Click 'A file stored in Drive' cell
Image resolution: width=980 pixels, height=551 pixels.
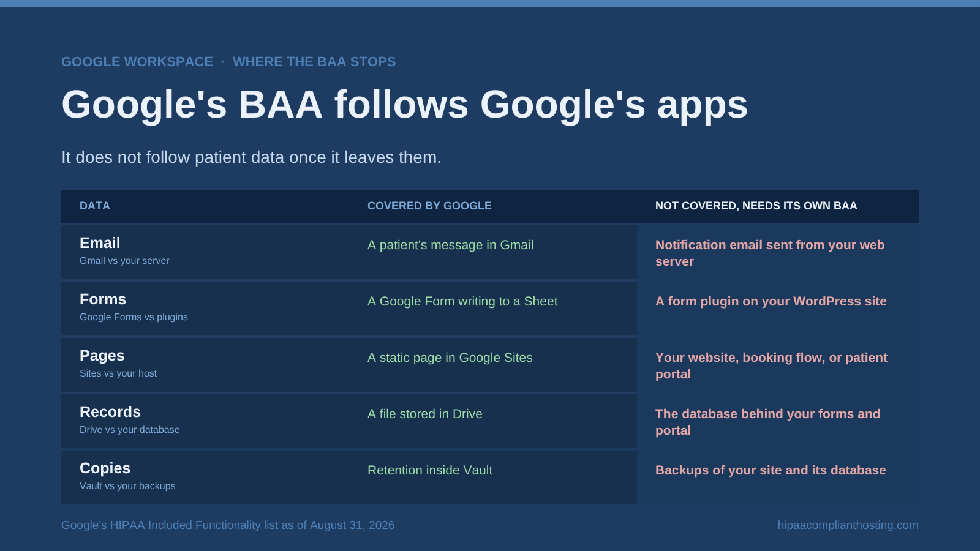(425, 414)
